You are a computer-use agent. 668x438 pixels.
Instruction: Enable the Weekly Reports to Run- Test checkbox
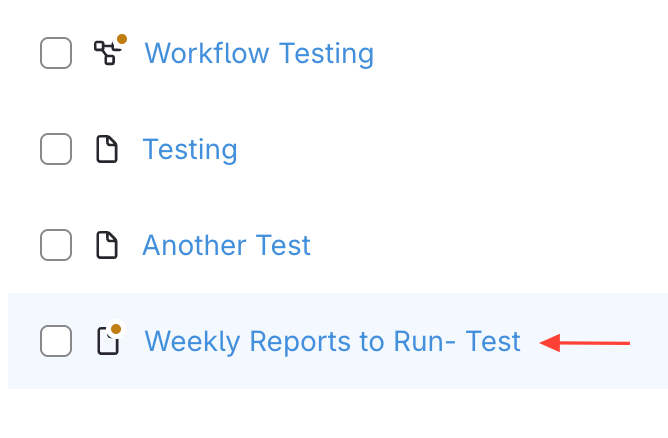[x=56, y=342]
